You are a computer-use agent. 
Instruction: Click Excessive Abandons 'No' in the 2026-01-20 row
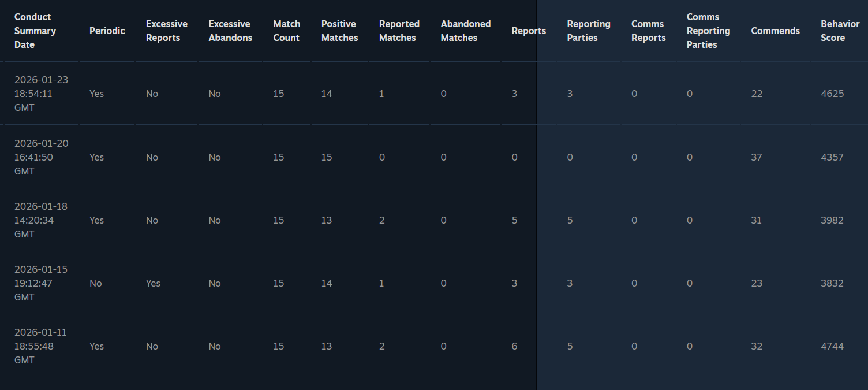pyautogui.click(x=215, y=157)
